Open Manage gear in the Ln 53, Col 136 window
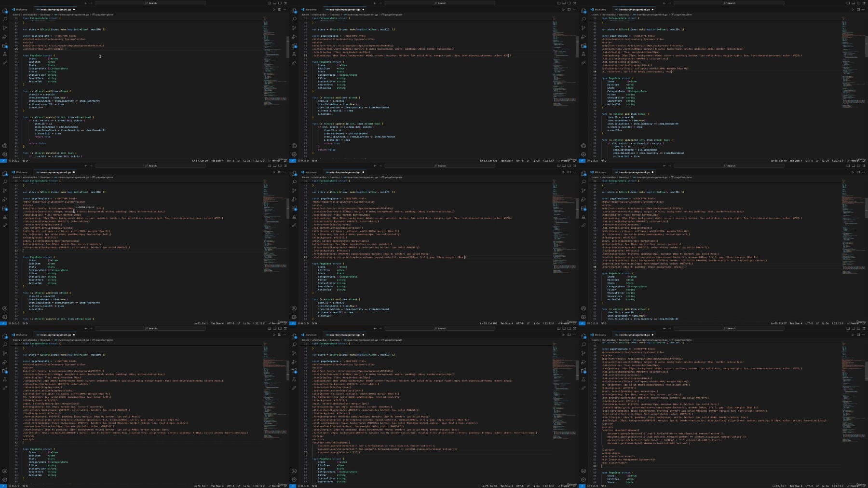This screenshot has height=488, width=868. coord(294,154)
